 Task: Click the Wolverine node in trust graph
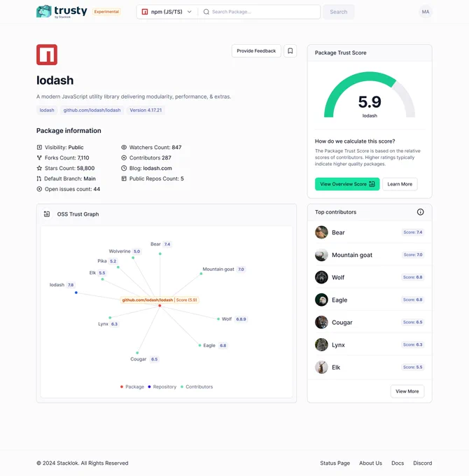pyautogui.click(x=133, y=258)
